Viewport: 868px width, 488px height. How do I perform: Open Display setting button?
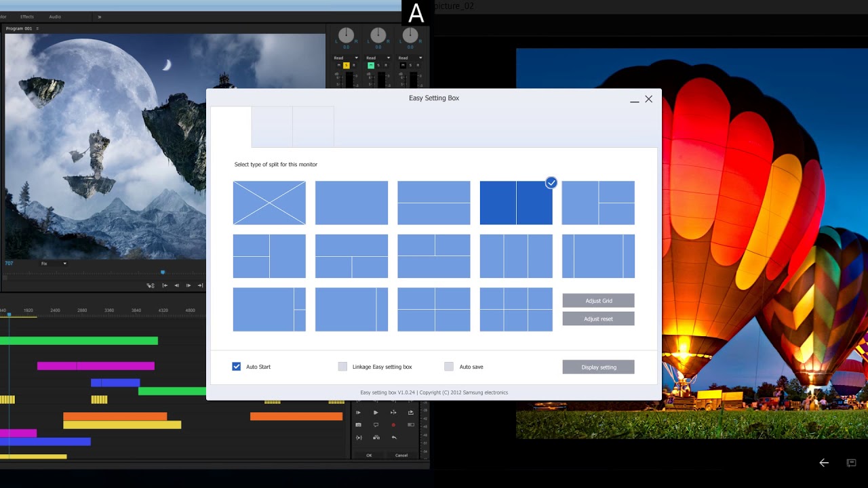coord(598,367)
